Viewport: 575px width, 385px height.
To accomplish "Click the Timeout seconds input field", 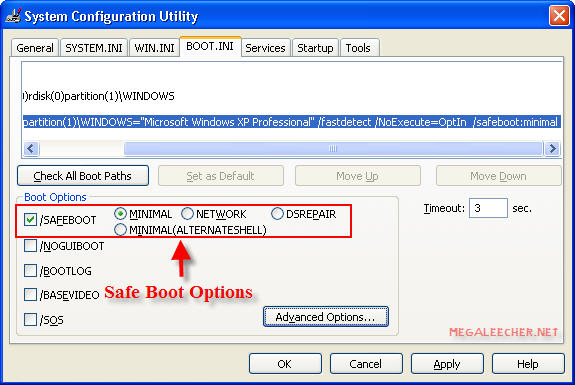I will pyautogui.click(x=488, y=208).
